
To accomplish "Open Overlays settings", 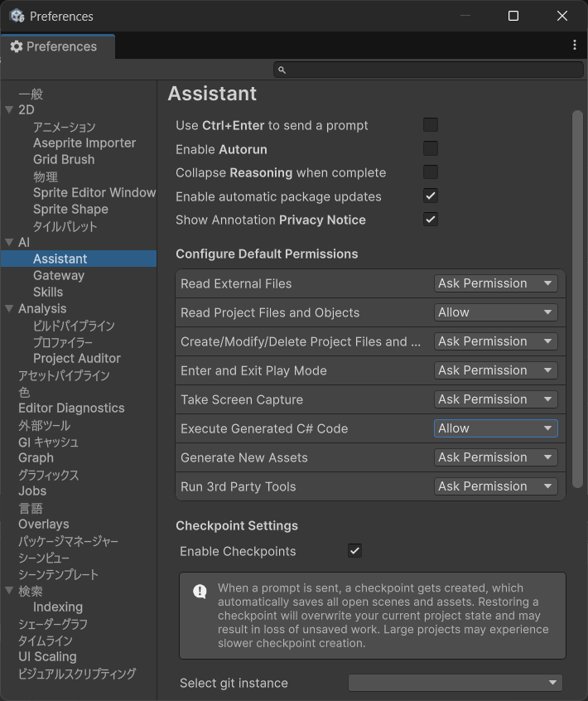I will tap(44, 524).
